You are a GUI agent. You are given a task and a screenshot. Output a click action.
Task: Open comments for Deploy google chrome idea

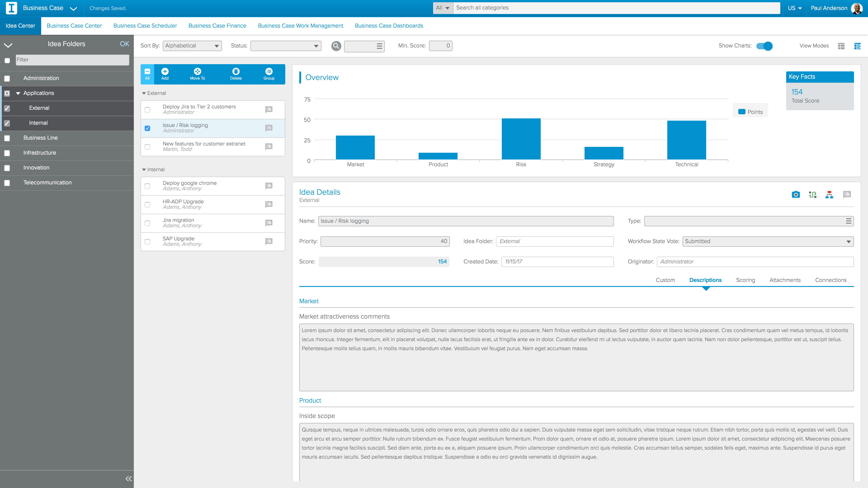pyautogui.click(x=269, y=186)
